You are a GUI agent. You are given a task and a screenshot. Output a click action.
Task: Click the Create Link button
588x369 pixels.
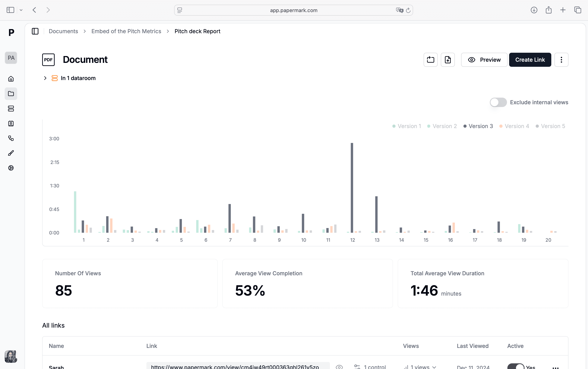tap(530, 60)
